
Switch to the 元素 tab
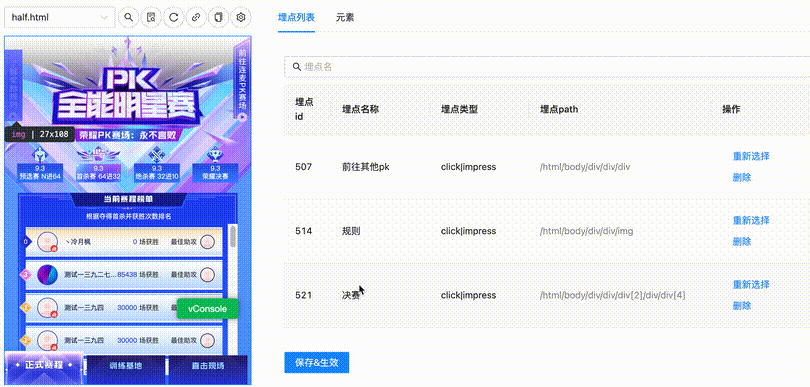(345, 17)
